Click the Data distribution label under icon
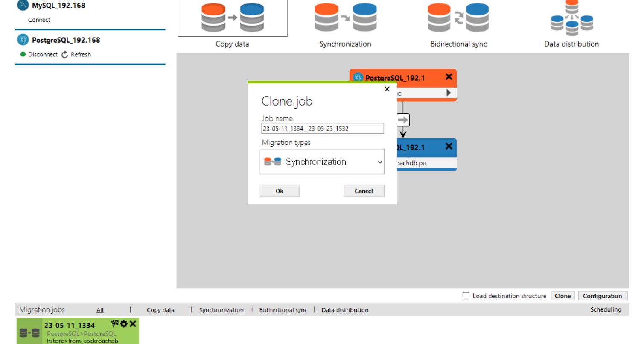This screenshot has height=344, width=644. [x=571, y=44]
